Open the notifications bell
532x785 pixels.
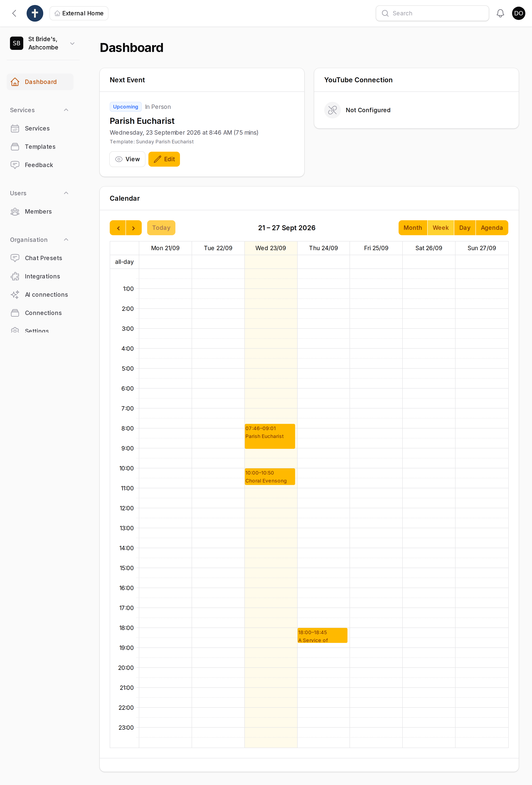click(x=500, y=13)
